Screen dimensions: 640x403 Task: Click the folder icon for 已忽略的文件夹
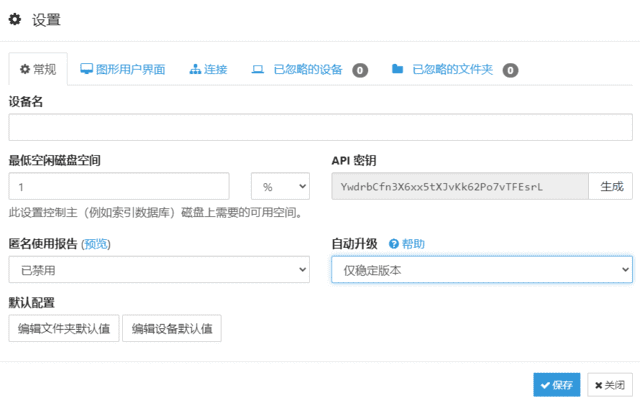397,70
